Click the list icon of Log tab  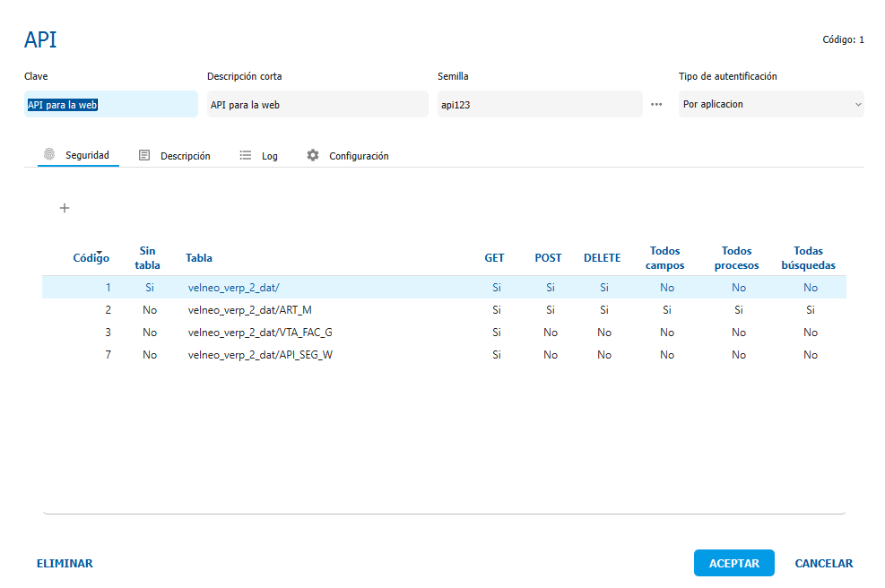(x=245, y=155)
